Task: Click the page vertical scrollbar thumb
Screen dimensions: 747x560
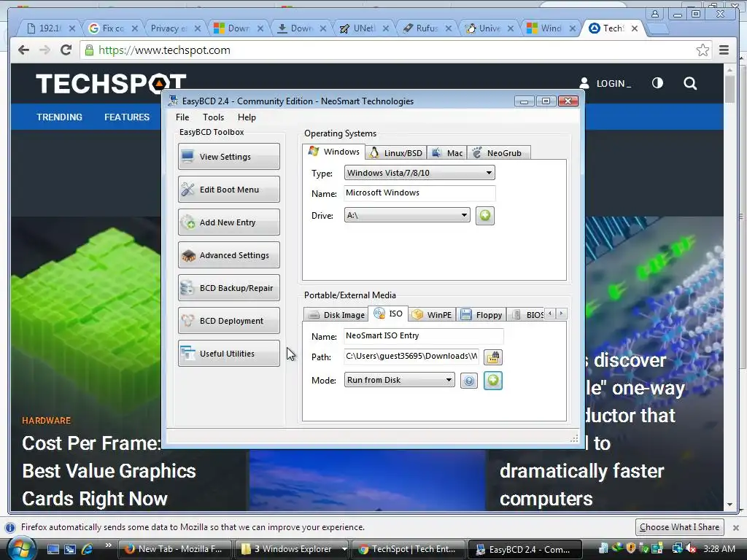Action: (x=729, y=88)
